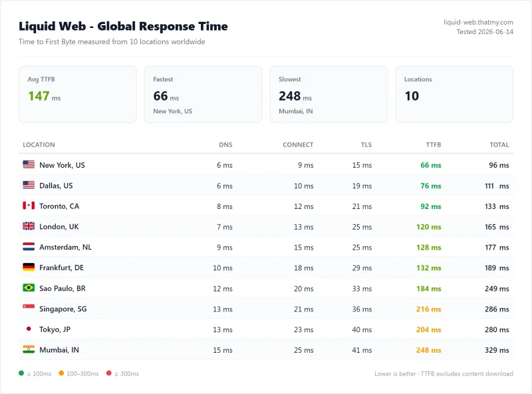Click the 7 ms DNS value for London
532x394 pixels.
(225, 227)
